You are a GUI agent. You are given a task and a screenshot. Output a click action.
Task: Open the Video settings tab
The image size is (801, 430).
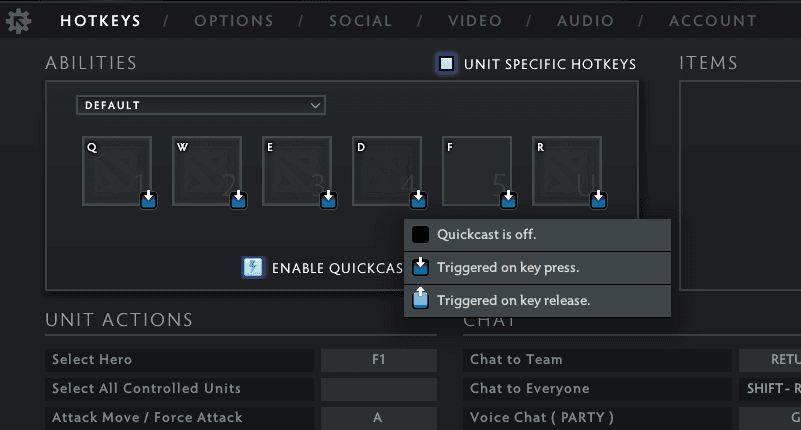475,21
